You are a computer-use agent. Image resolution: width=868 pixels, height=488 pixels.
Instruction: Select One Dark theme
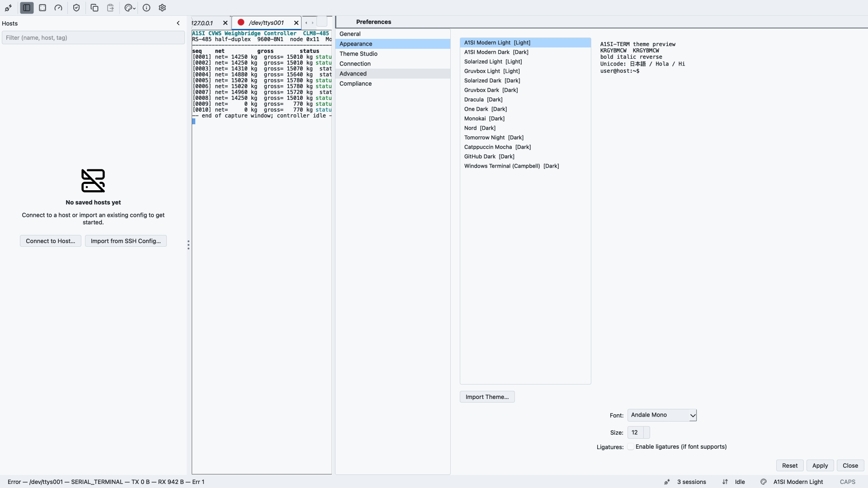[525, 109]
